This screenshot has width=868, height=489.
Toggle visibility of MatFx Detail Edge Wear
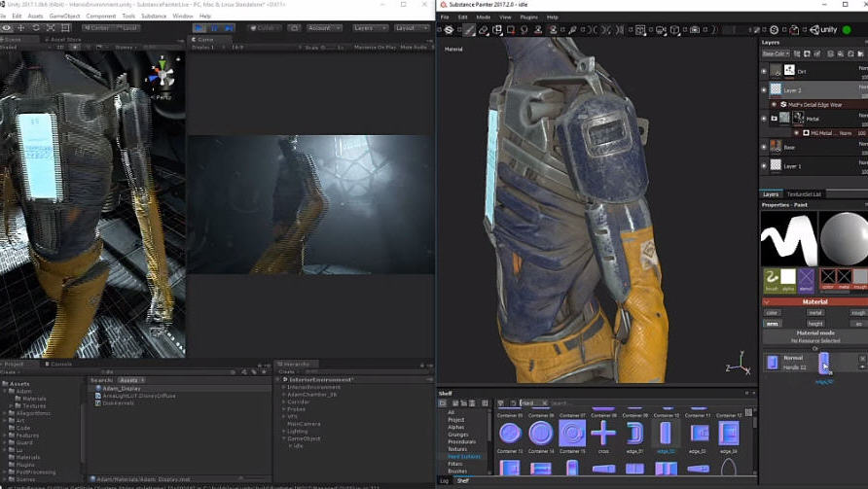pos(774,104)
